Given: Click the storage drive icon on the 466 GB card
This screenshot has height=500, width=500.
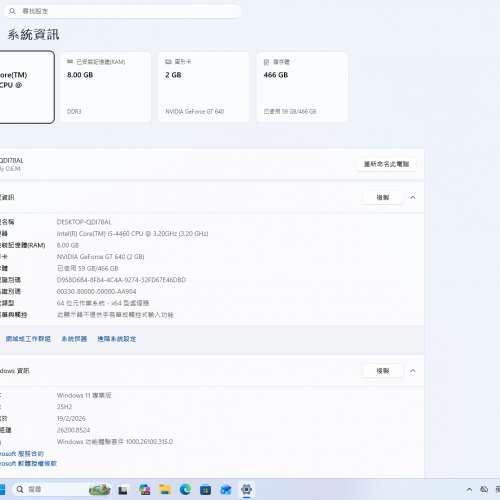Looking at the screenshot, I should pos(266,62).
